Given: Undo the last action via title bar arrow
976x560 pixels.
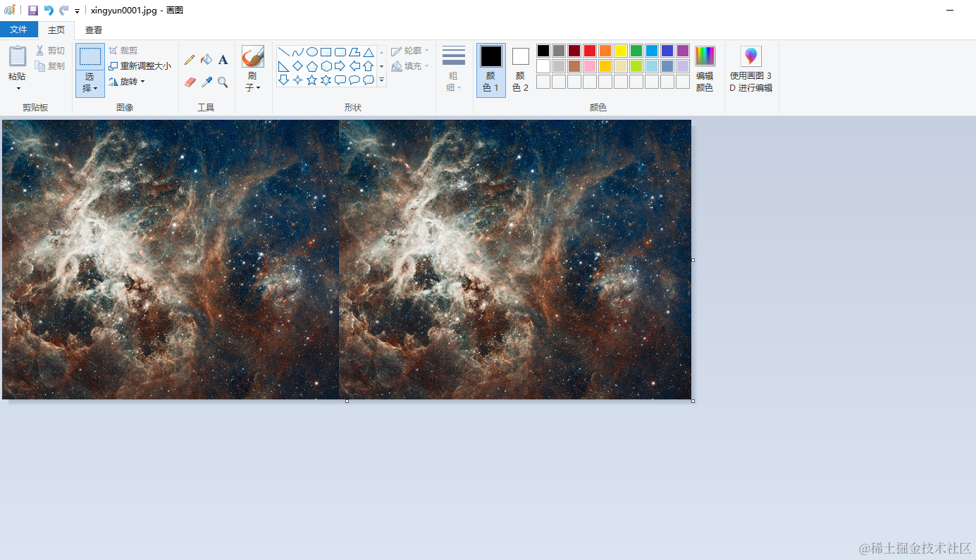Looking at the screenshot, I should (49, 10).
